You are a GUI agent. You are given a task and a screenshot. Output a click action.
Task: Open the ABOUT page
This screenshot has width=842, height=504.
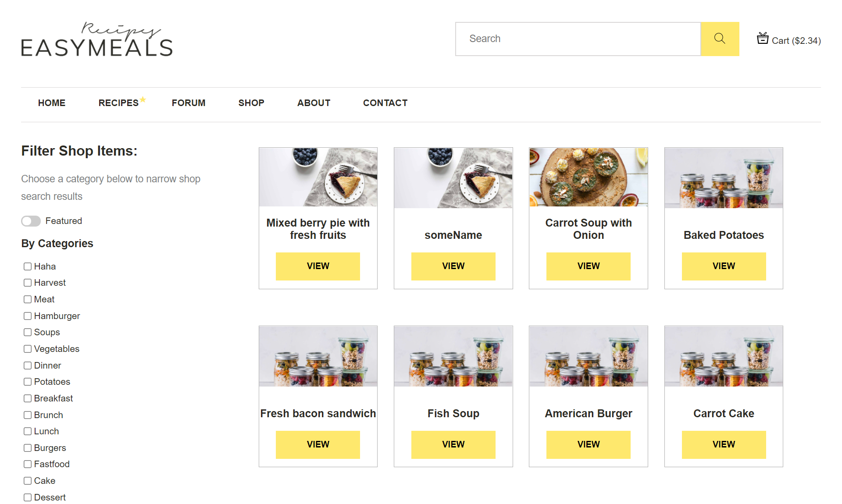[x=314, y=103]
